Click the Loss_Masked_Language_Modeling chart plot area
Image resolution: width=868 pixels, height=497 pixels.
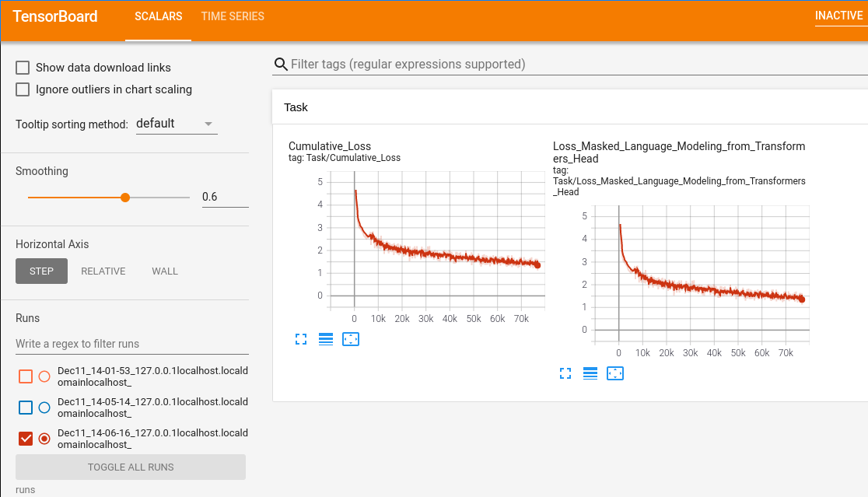(702, 274)
